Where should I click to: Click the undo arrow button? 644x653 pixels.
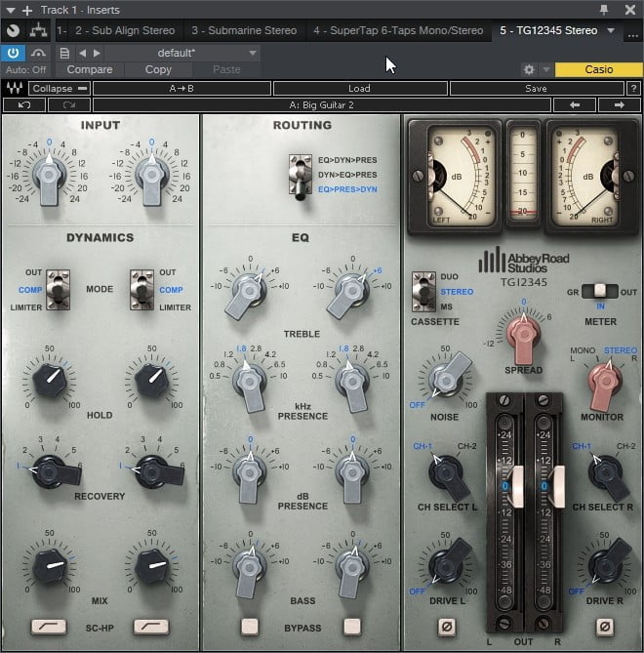24,105
